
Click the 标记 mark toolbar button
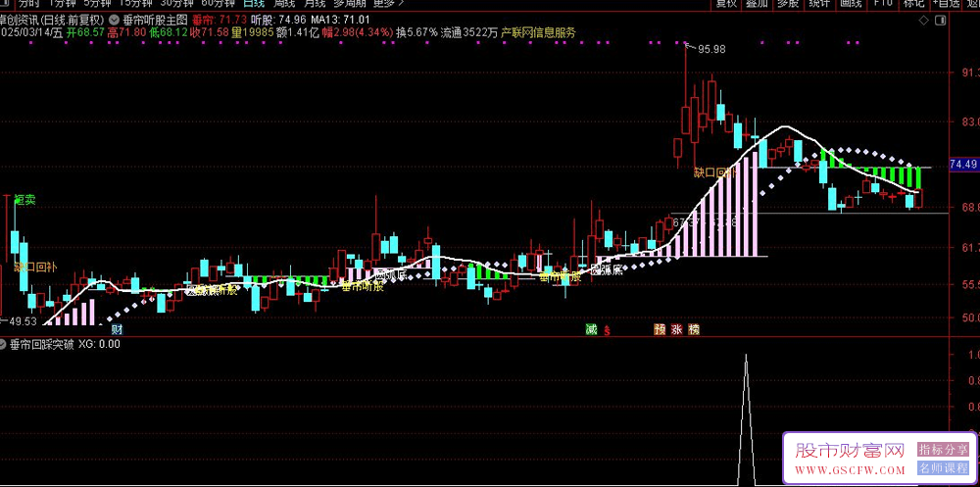coord(913,3)
